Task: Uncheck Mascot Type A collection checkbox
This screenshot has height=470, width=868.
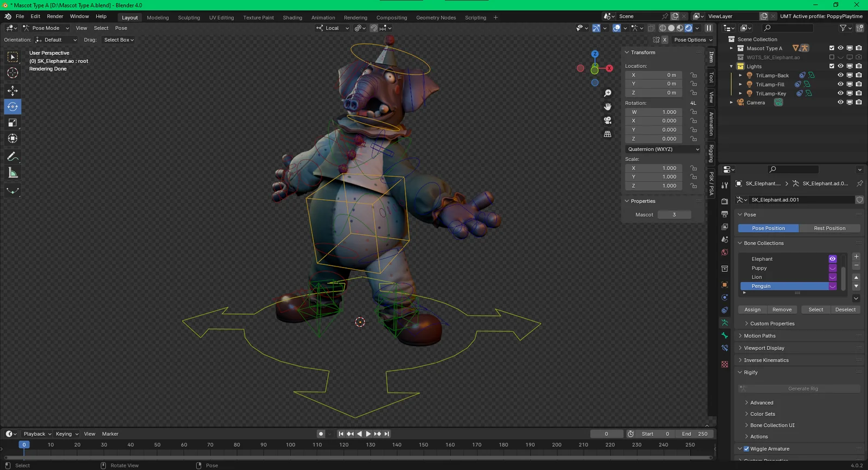Action: point(832,48)
